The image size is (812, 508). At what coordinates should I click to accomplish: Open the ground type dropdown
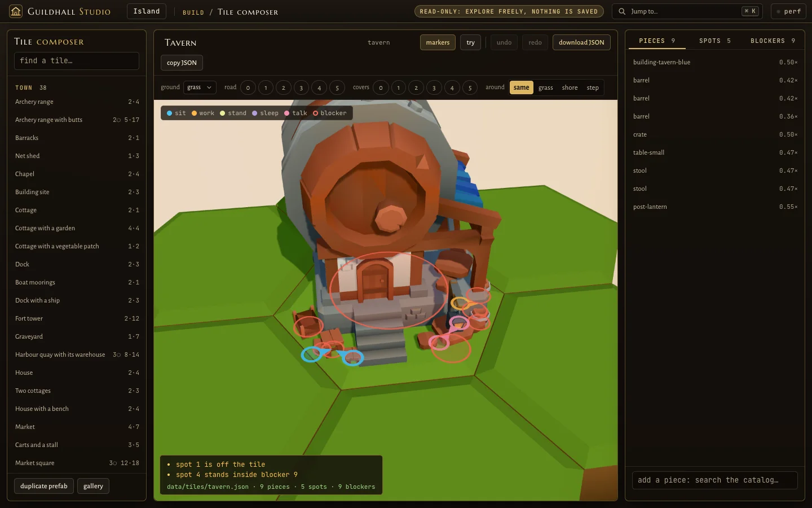[200, 87]
